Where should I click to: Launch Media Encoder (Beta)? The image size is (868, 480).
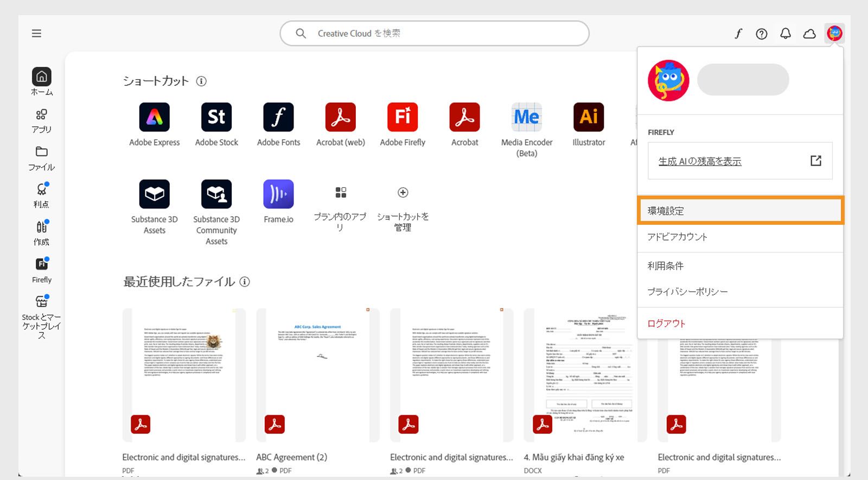click(x=527, y=130)
